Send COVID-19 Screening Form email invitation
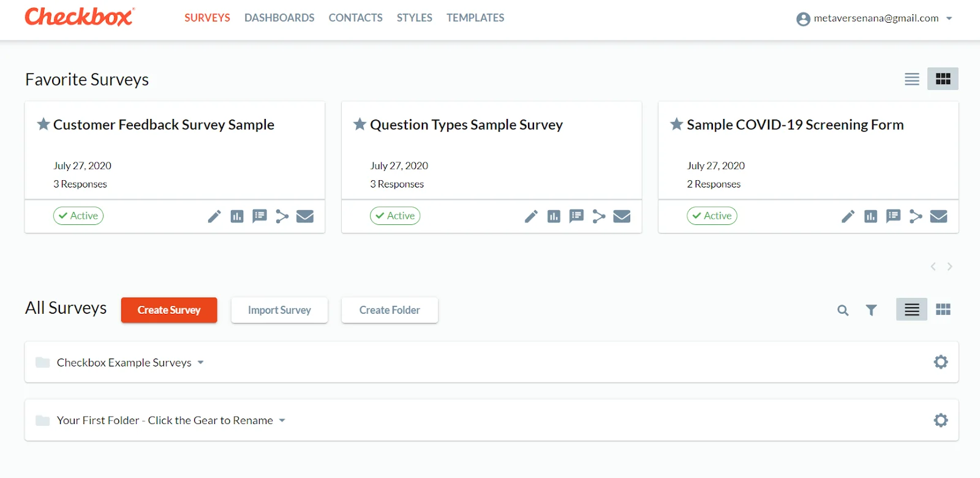Screen dimensions: 980x478 click(x=938, y=216)
